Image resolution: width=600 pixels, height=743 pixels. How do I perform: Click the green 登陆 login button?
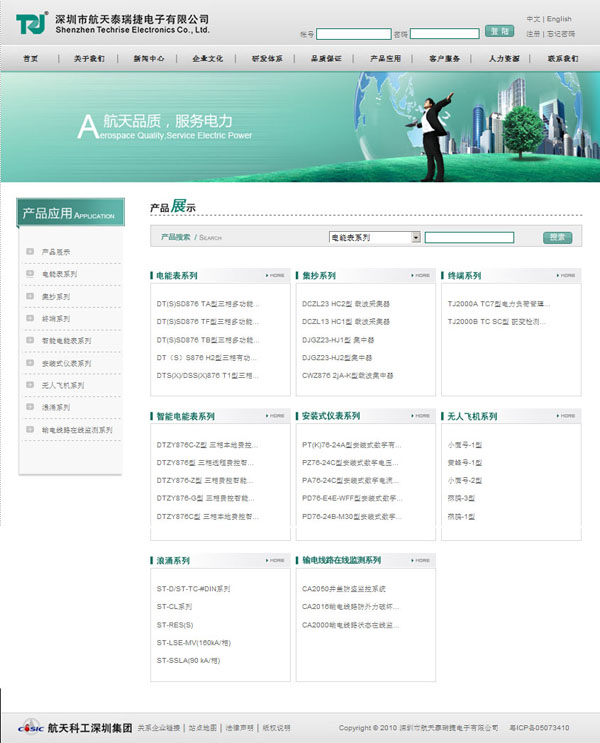pos(500,31)
